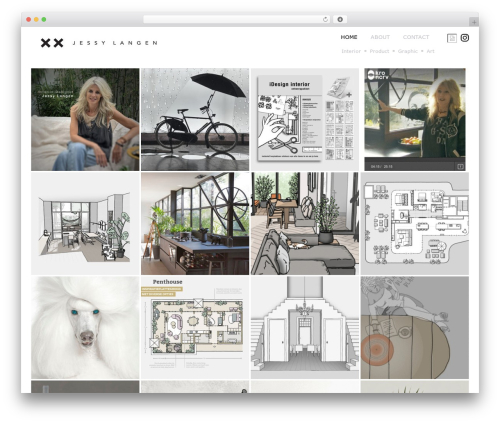This screenshot has height=423, width=500.
Task: Filter portfolio by Product
Action: tap(379, 51)
